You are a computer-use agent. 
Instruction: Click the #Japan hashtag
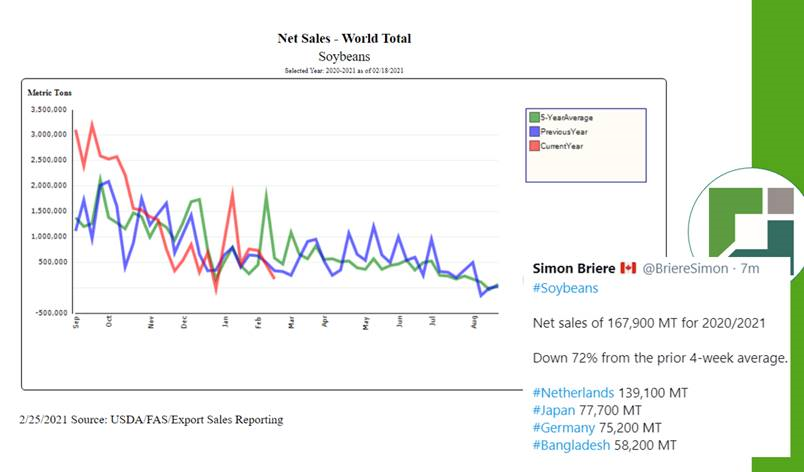tap(556, 410)
